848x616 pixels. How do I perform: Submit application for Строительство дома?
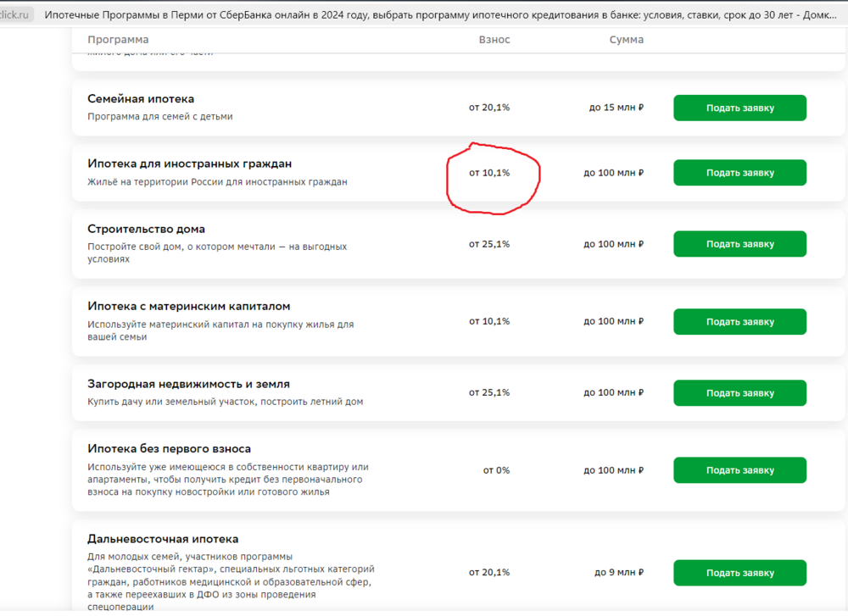pyautogui.click(x=739, y=244)
